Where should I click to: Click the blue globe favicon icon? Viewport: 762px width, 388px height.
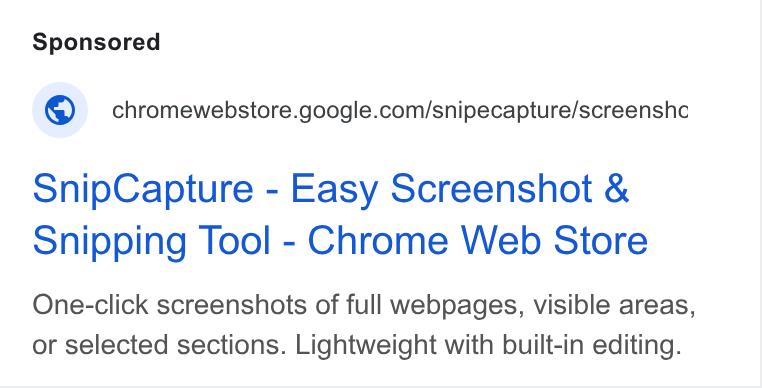point(60,110)
